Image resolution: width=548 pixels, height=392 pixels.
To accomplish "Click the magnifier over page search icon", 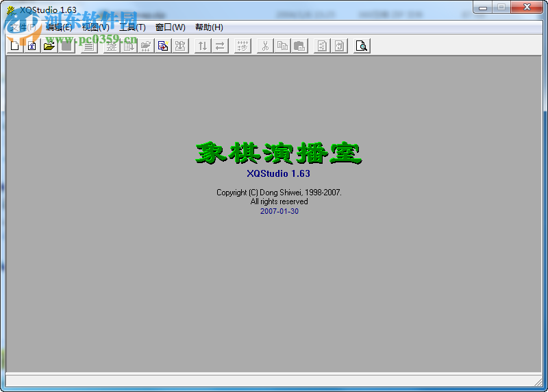I will 362,46.
